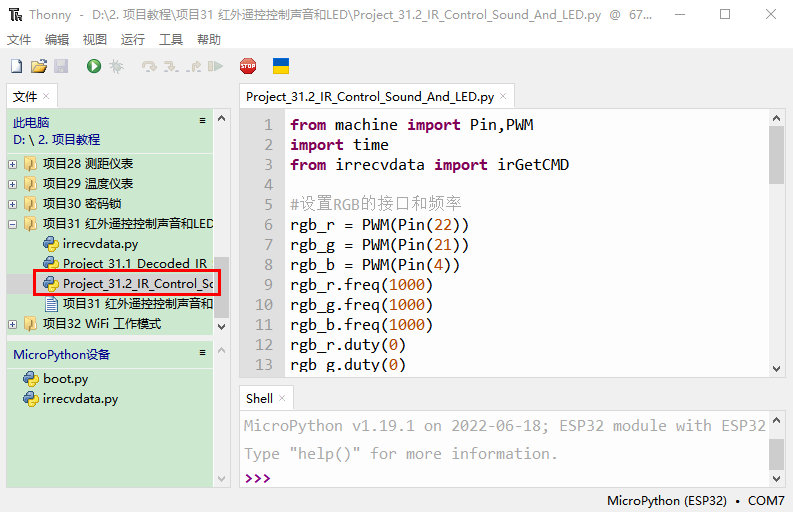Start debugging with the bug icon
793x512 pixels.
click(x=117, y=66)
